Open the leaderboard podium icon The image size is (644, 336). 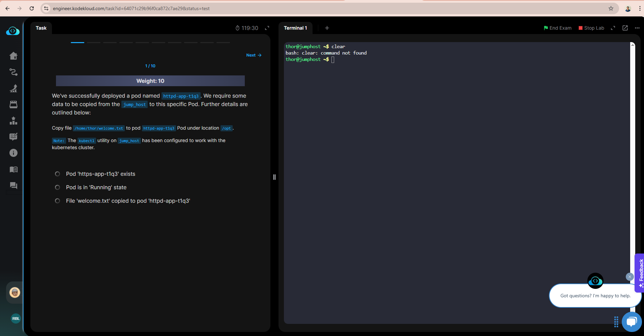[13, 121]
